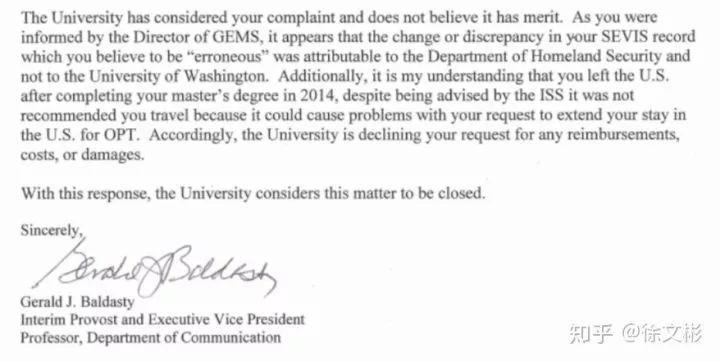Click the printed name Gerald J. Baldasty
Image resolution: width=720 pixels, height=362 pixels.
pyautogui.click(x=77, y=302)
